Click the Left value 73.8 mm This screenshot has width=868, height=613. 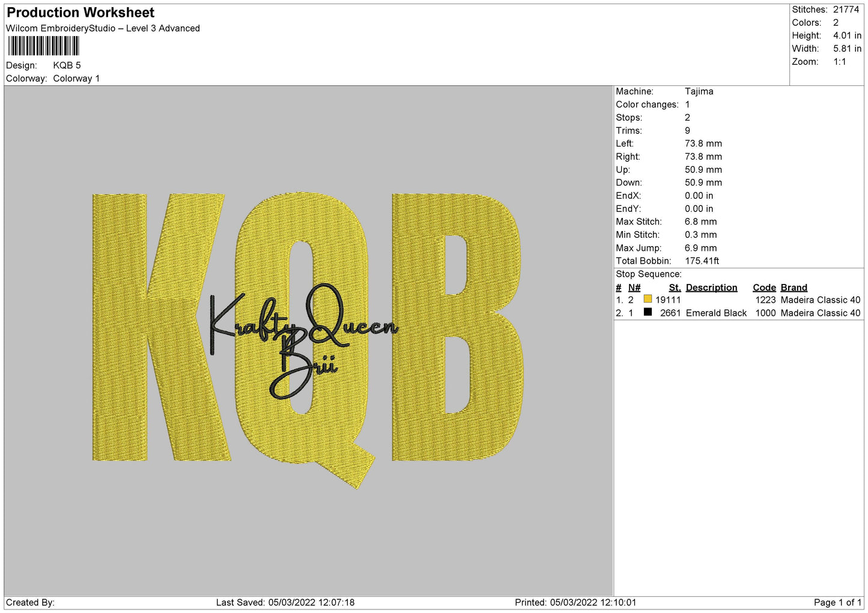coord(703,143)
